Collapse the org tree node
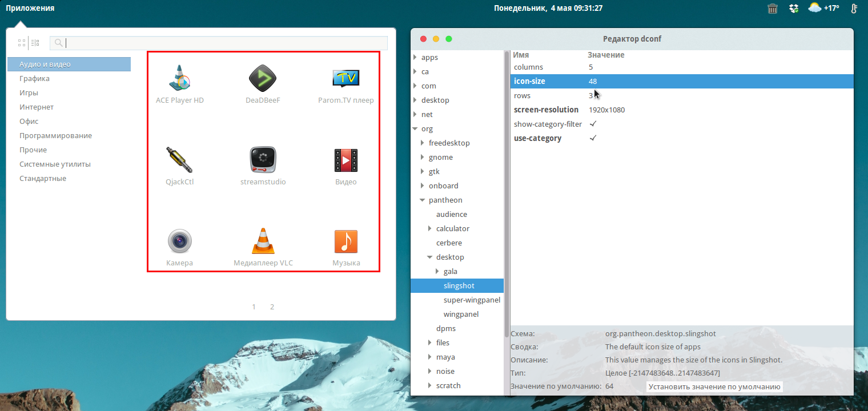Screen dimensions: 868x411 coord(415,129)
